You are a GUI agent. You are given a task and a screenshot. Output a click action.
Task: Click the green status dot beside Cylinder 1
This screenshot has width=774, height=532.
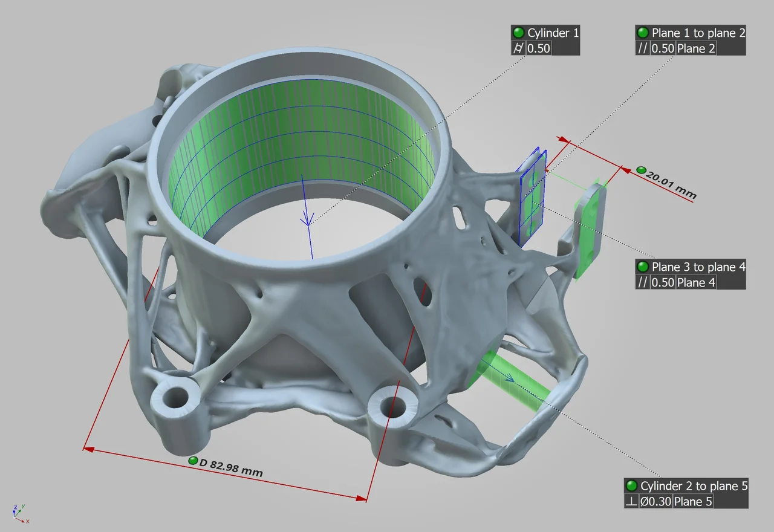[x=518, y=33]
